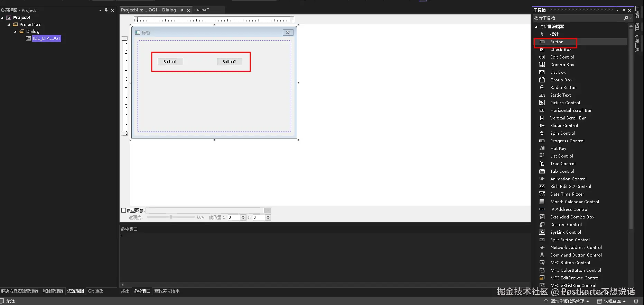Open the 解决方案资源管理器 tab

[20, 291]
